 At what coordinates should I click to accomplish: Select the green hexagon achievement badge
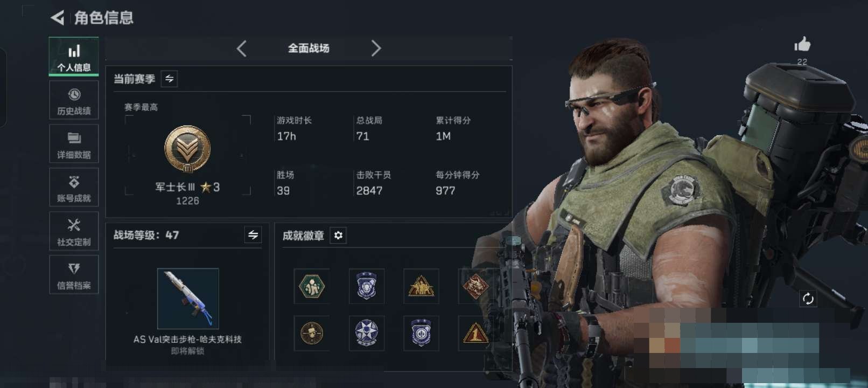pyautogui.click(x=312, y=286)
